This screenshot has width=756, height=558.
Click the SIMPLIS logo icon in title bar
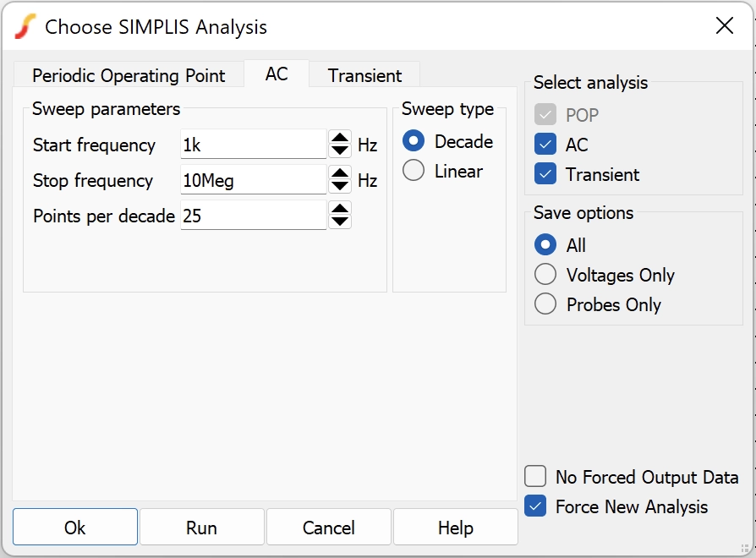25,26
